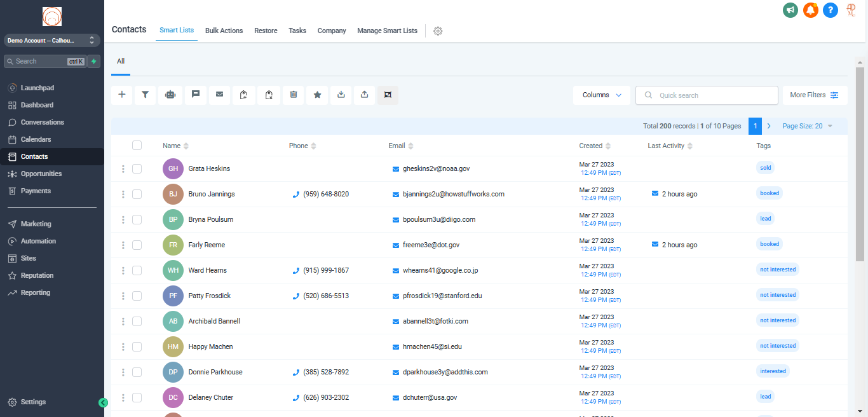Click the send SMS chat icon

pos(196,95)
